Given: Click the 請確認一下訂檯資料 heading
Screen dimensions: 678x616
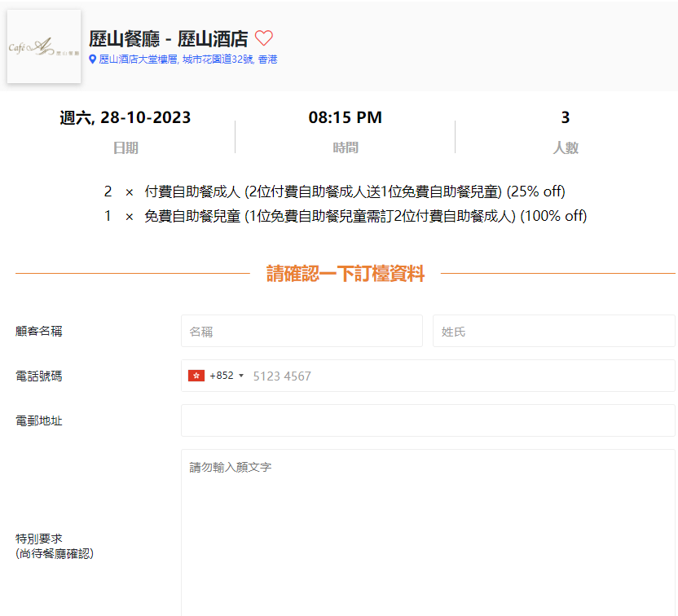Looking at the screenshot, I should (x=346, y=274).
